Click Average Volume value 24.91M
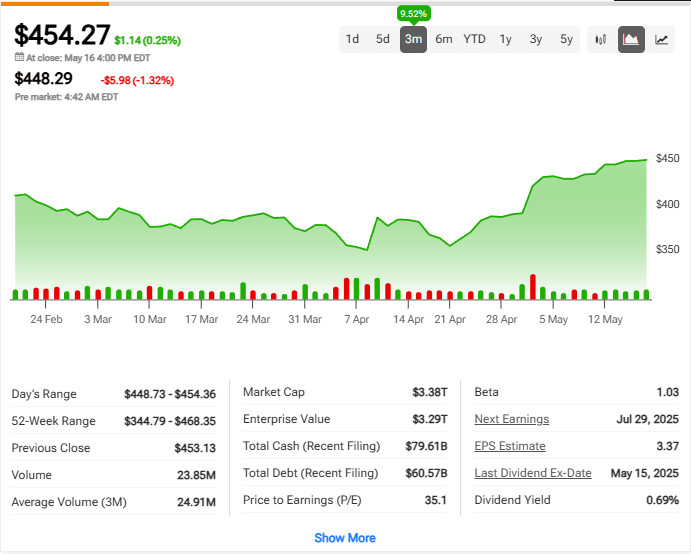 197,502
